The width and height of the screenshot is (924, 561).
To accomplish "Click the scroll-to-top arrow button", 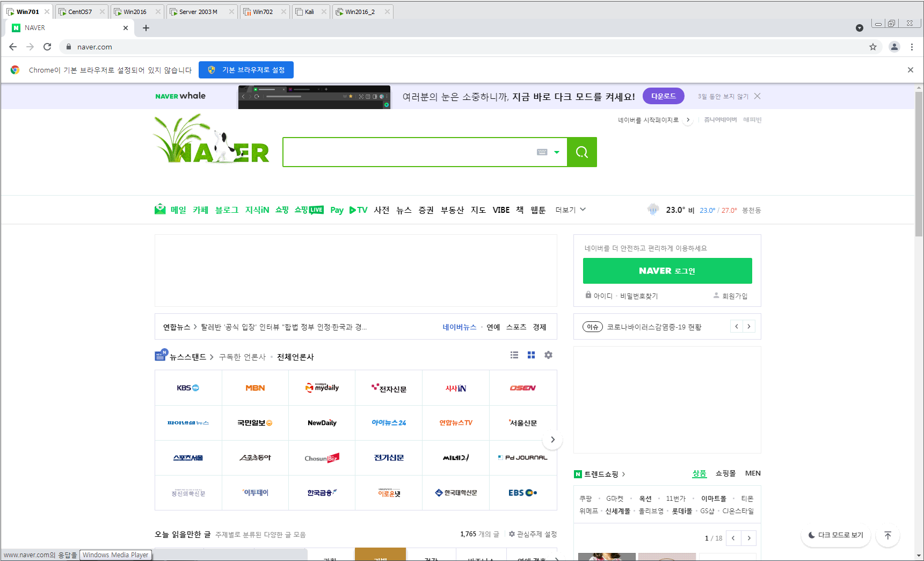I will (887, 535).
